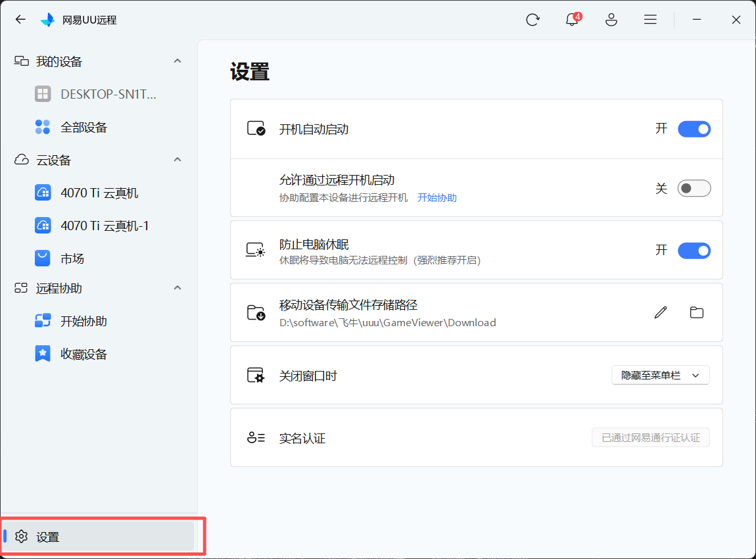Click the 设置 page heading
The height and width of the screenshot is (559, 756).
[x=250, y=72]
